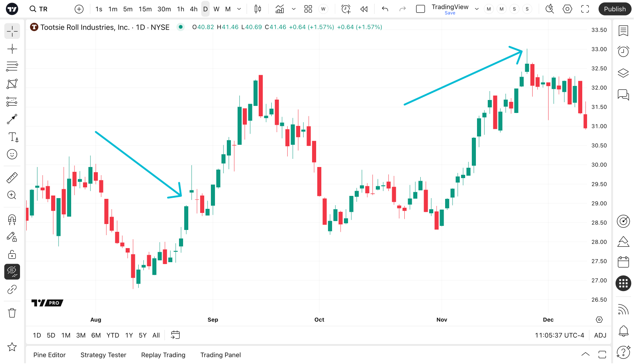Select the 5m interval

point(128,9)
